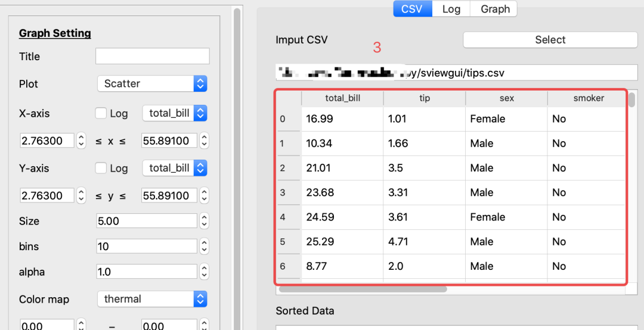Click the Male cell in row 1
The image size is (644, 330).
pyautogui.click(x=506, y=144)
